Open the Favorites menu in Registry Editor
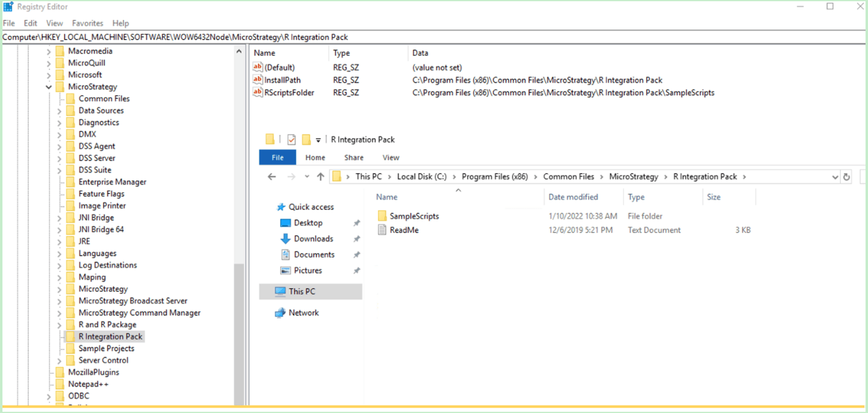This screenshot has height=413, width=868. tap(87, 23)
